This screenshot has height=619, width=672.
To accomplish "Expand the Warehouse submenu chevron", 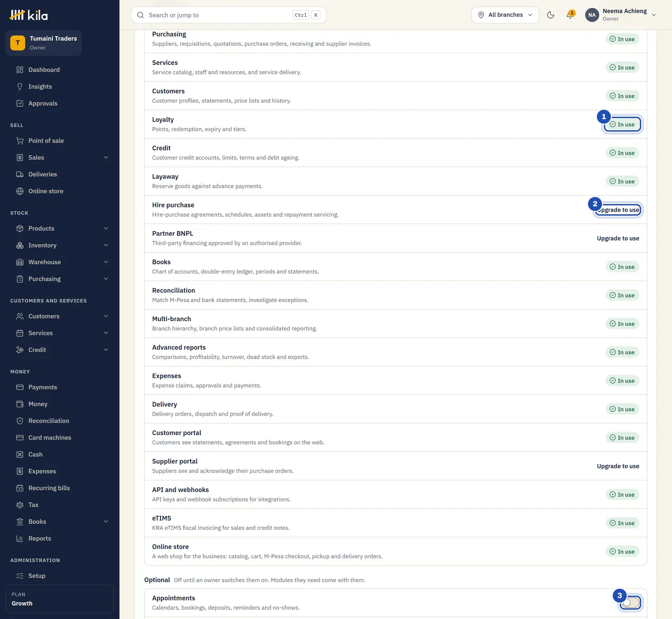I will [106, 262].
